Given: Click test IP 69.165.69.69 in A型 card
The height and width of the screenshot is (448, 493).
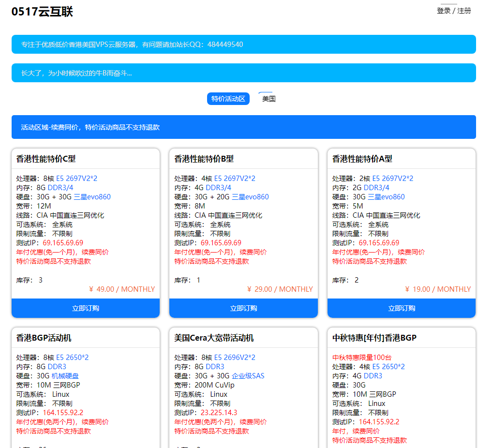Looking at the screenshot, I should [379, 243].
